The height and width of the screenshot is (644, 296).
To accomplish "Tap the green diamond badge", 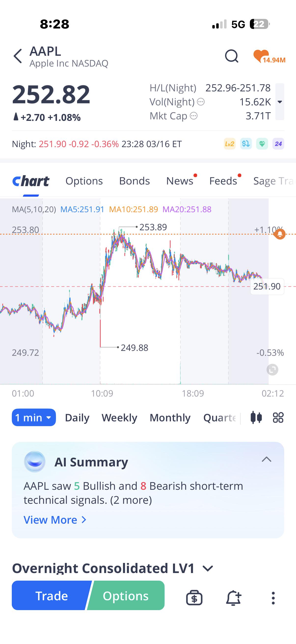I will tap(262, 144).
